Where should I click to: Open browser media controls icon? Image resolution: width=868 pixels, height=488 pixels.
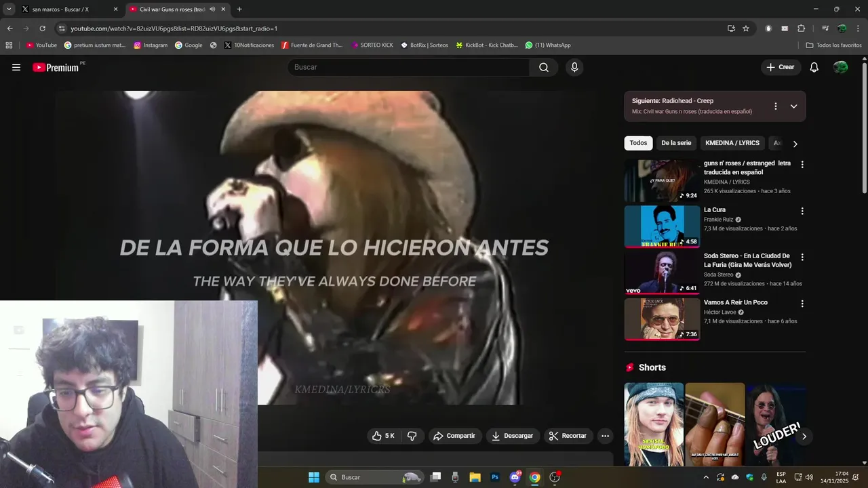[x=825, y=28]
